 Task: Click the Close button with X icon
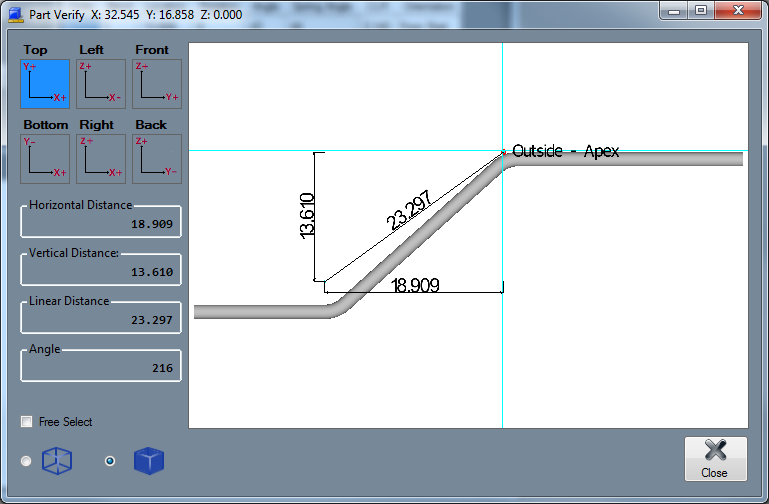pyautogui.click(x=716, y=459)
